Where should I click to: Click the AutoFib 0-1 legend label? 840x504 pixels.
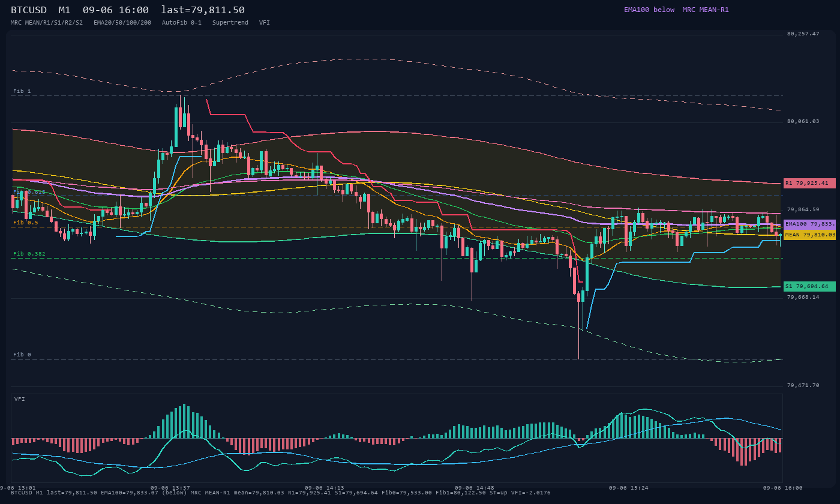(182, 22)
